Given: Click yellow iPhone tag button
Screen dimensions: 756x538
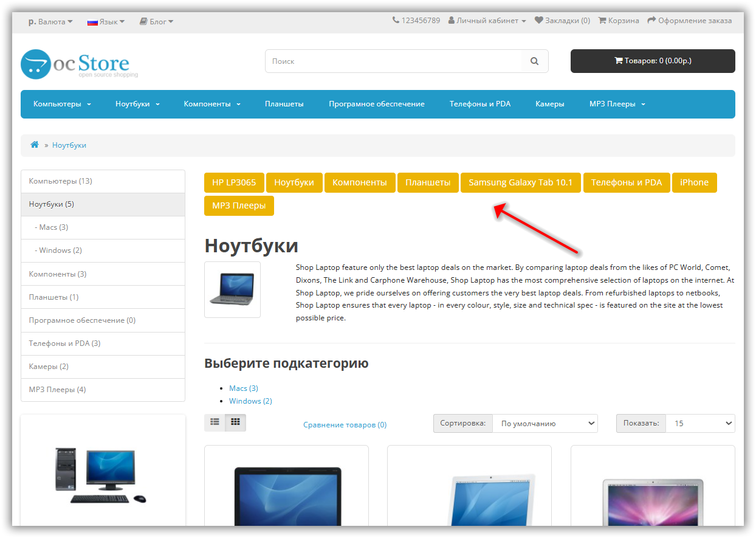Looking at the screenshot, I should click(695, 182).
